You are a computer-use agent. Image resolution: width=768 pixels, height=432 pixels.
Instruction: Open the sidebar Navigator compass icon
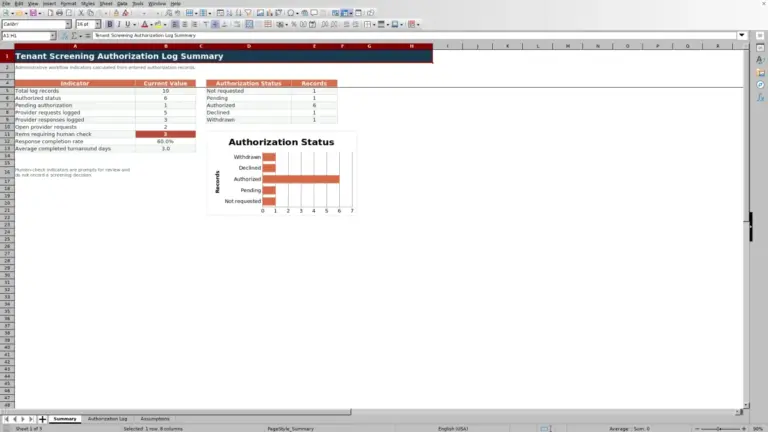[x=760, y=85]
